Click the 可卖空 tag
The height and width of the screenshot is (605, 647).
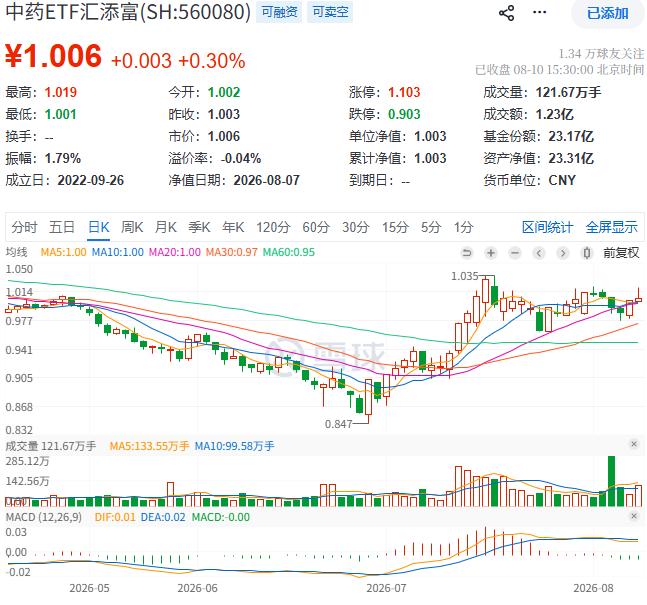pyautogui.click(x=330, y=12)
